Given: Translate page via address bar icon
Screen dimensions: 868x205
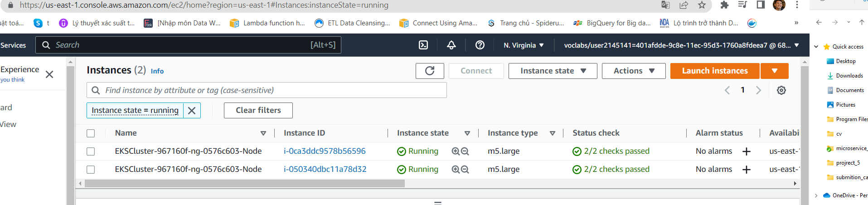Looking at the screenshot, I should pyautogui.click(x=665, y=5).
